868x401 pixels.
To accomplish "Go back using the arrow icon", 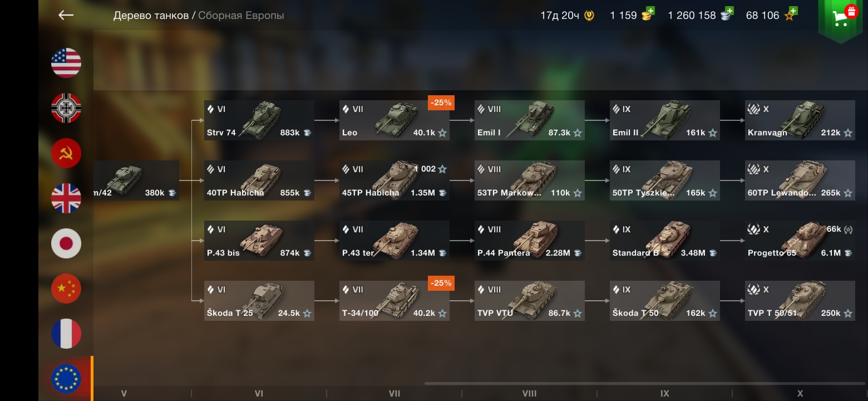I will click(66, 15).
